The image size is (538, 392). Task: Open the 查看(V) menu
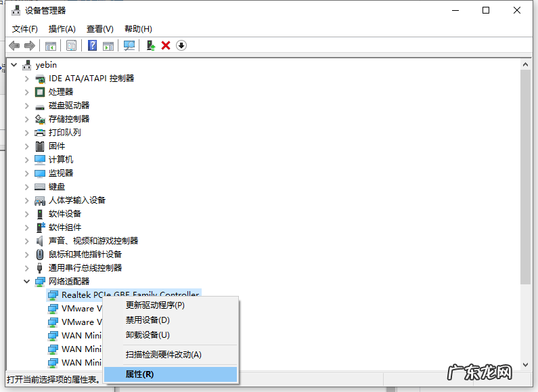(x=99, y=29)
